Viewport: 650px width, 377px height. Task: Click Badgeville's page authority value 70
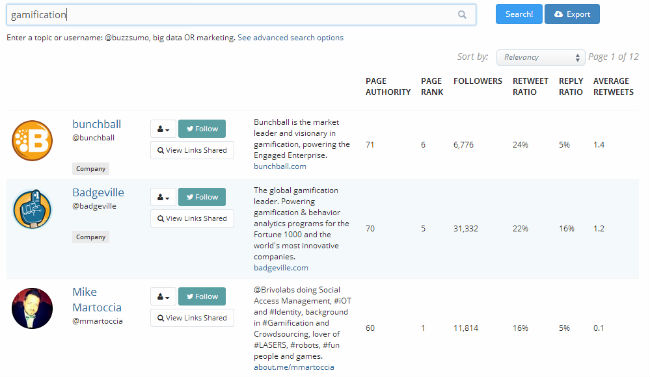(370, 229)
